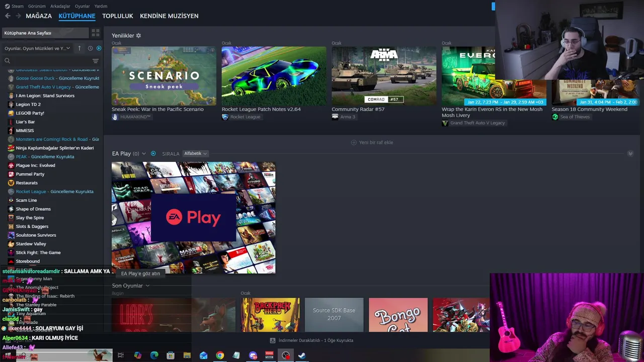
Task: Open Rocket League Patch Notes v2.64
Action: point(274,76)
